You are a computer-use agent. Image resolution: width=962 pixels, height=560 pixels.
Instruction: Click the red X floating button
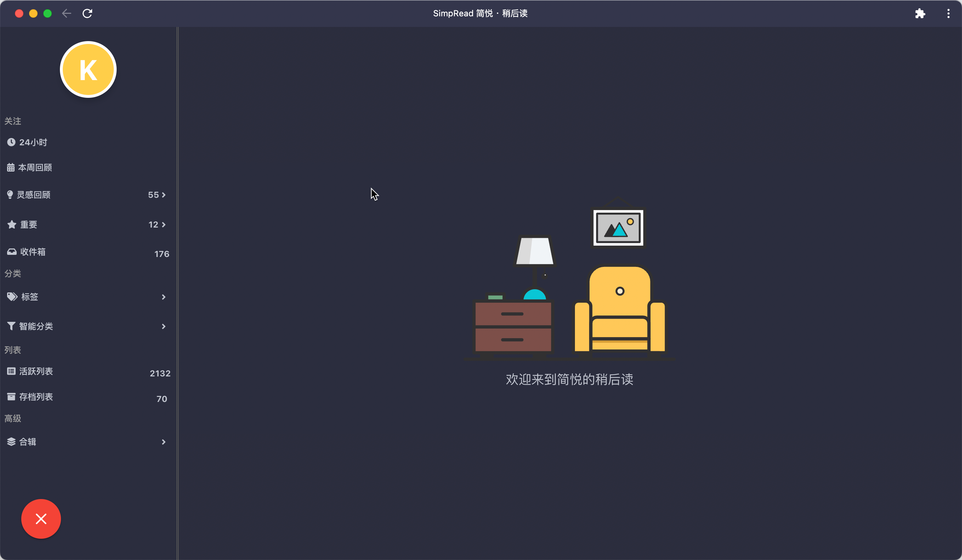pos(41,519)
